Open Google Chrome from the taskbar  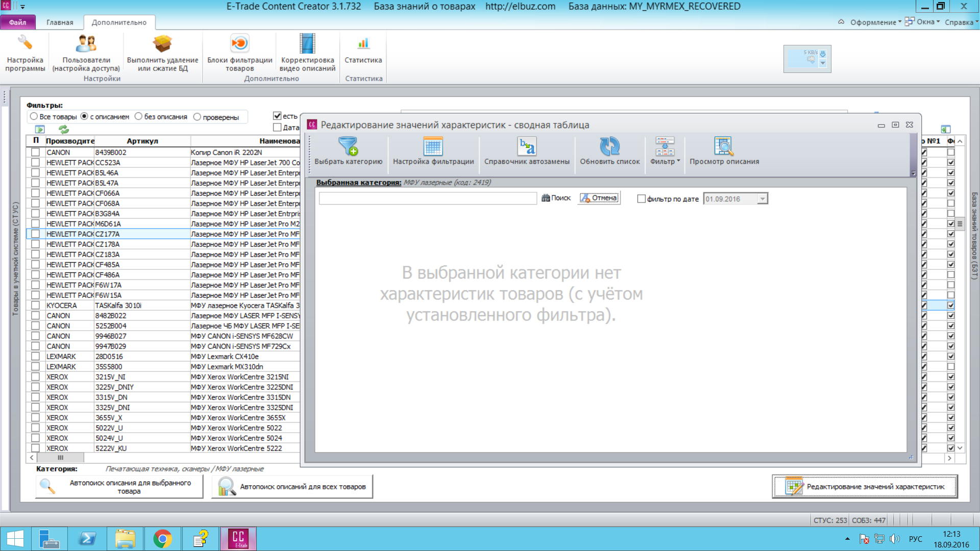[163, 539]
